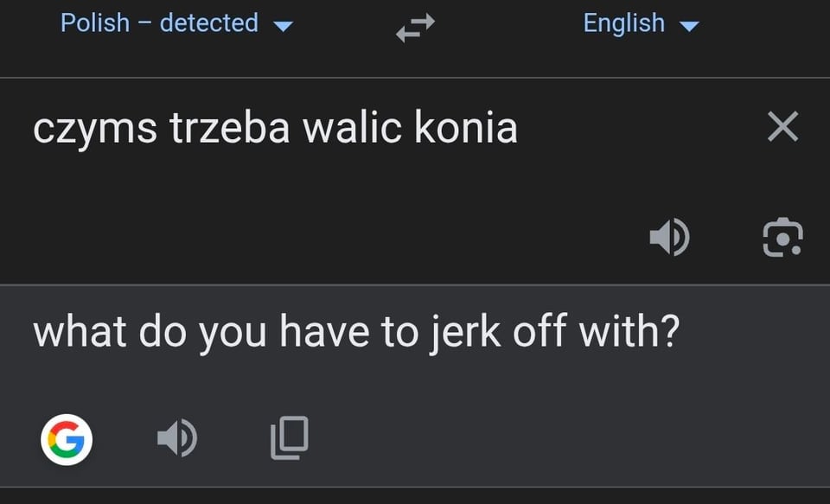
Task: Swap the source and target languages
Action: tap(415, 29)
